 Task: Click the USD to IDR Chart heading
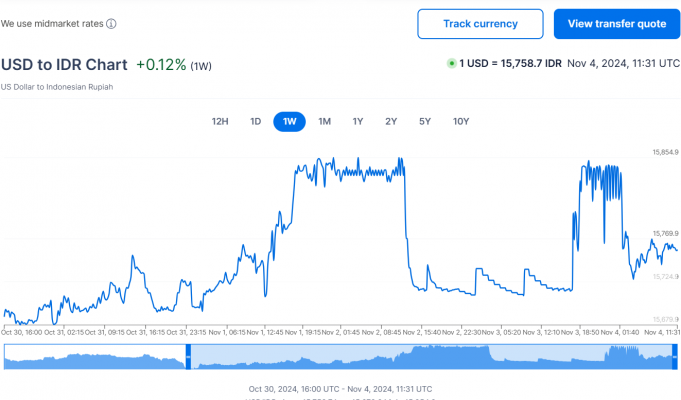tap(64, 64)
